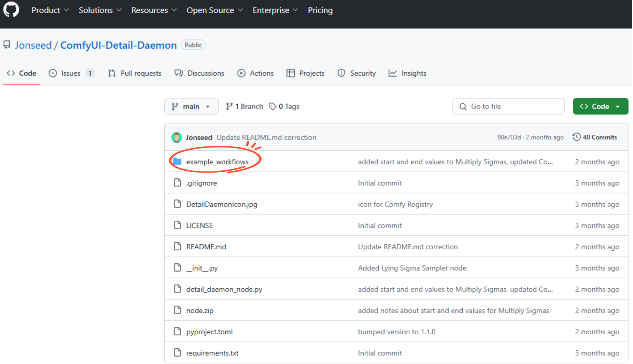Switch to the Insights tab
Image resolution: width=633 pixels, height=364 pixels.
407,73
